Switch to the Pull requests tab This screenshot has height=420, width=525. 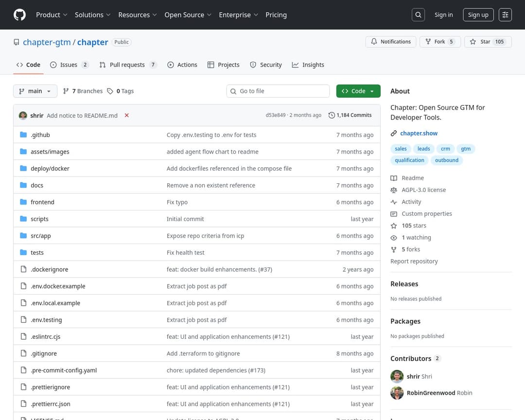click(127, 65)
